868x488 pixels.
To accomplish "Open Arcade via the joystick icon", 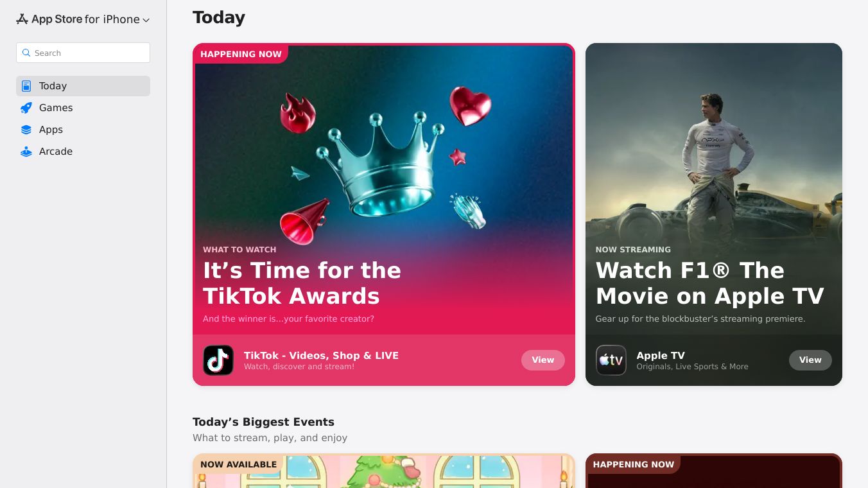I will [x=26, y=152].
